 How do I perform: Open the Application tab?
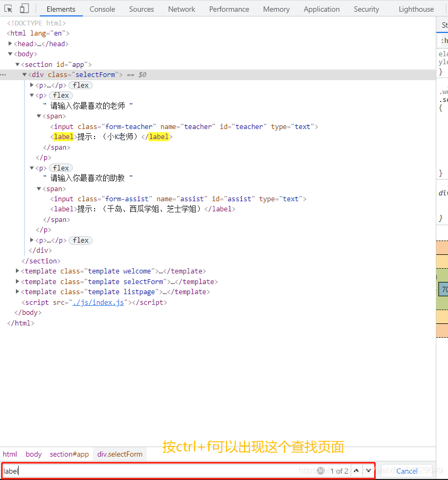pos(322,9)
